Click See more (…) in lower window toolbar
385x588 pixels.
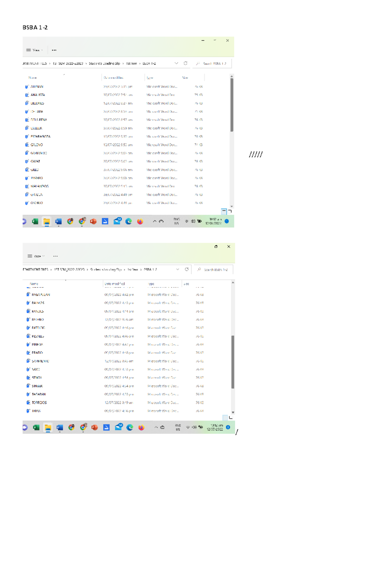pyautogui.click(x=56, y=256)
